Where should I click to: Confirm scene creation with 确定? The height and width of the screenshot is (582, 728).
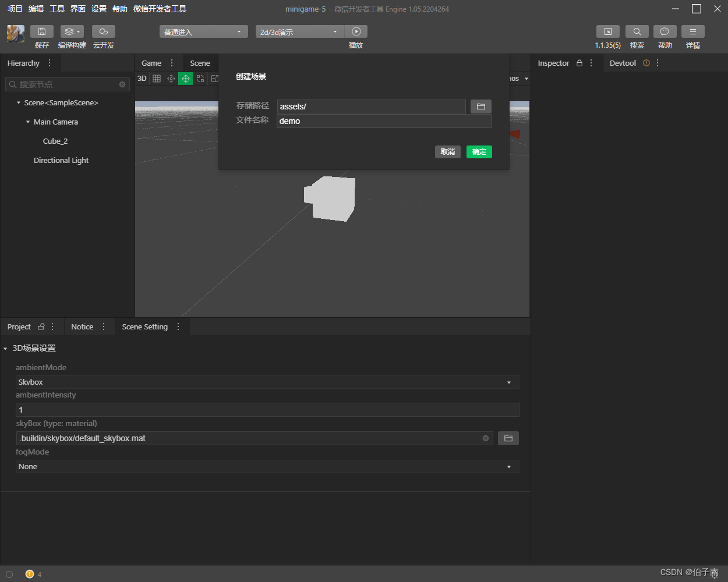coord(479,152)
